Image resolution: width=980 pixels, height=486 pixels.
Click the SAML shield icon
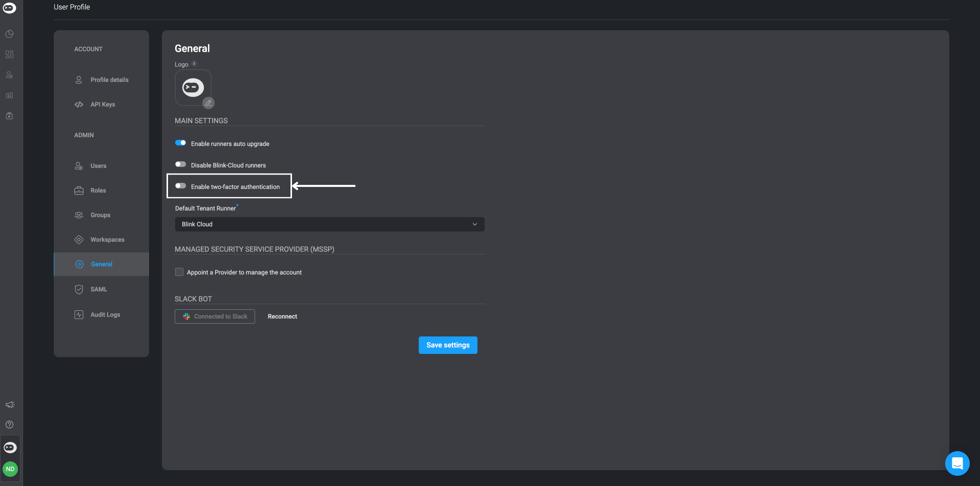click(79, 289)
